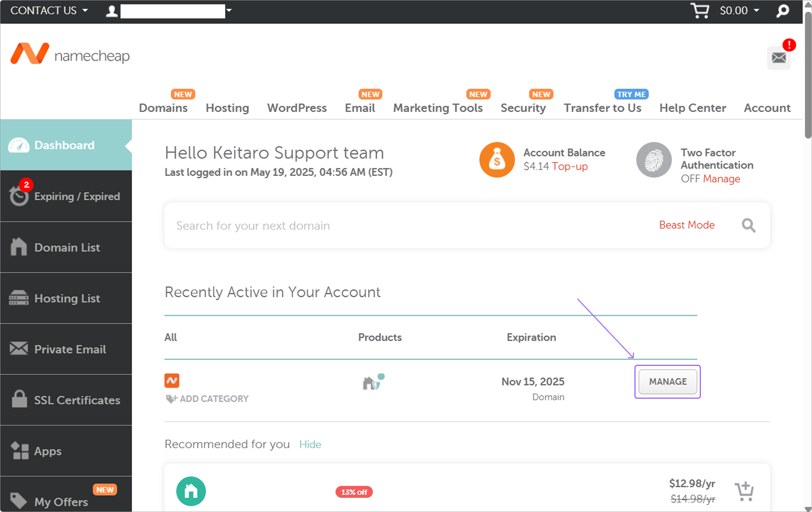
Task: Open the mail notifications envelope icon
Action: click(779, 58)
